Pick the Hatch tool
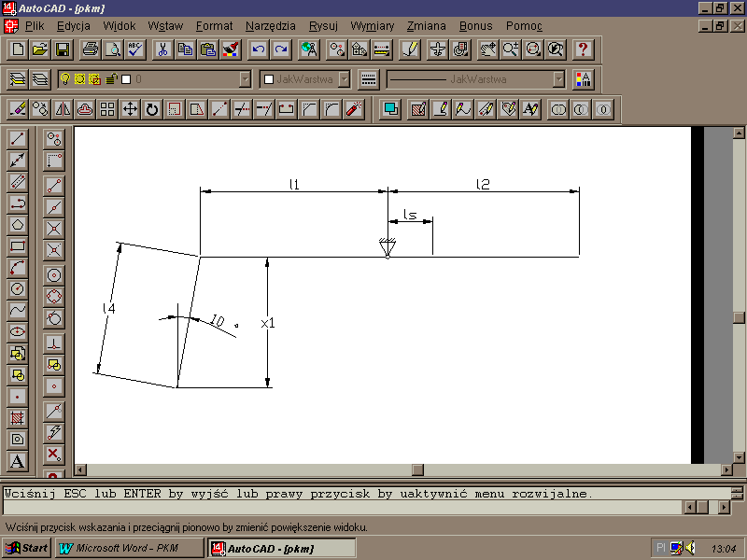 tap(18, 417)
